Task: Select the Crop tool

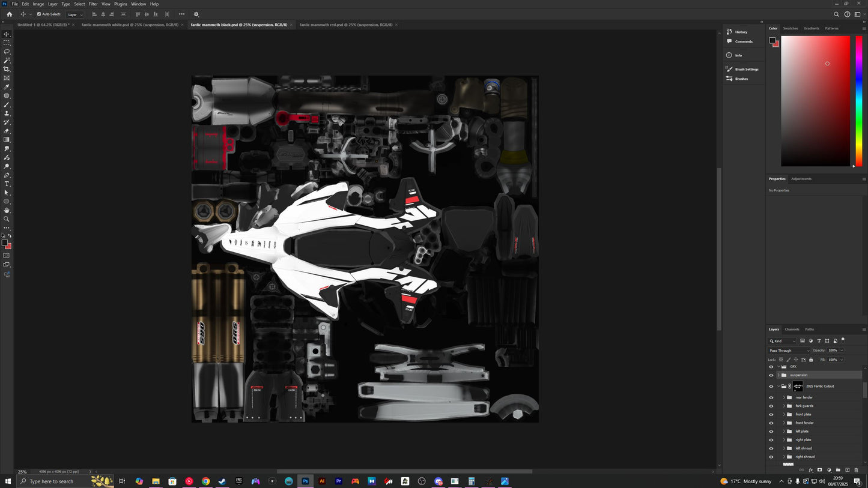Action: 7,69
